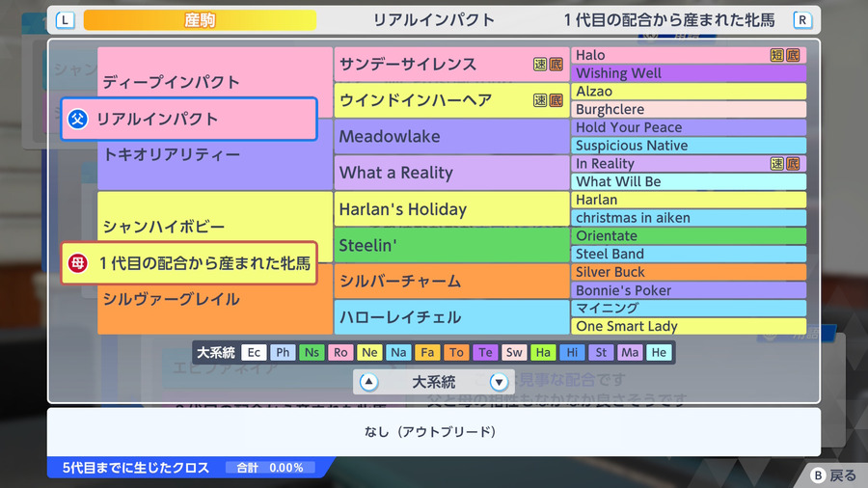Viewport: 868px width, 488px height.
Task: Select the Alzao ancestor row
Action: click(689, 92)
